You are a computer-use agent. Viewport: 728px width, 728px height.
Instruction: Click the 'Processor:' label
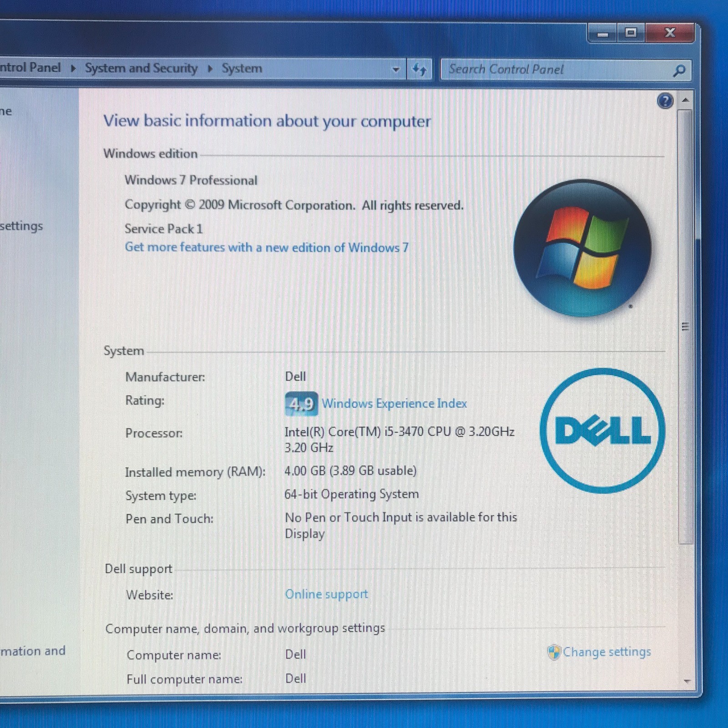point(154,433)
